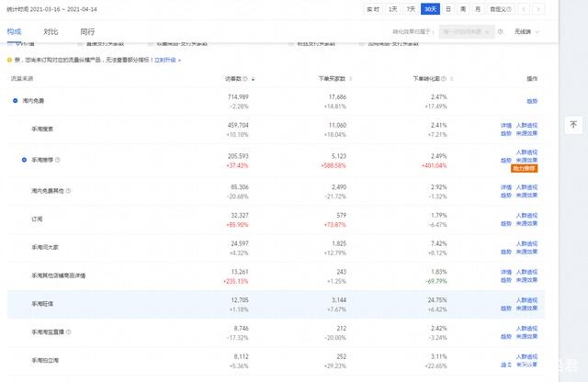Open 趋势 for 手淘推荐 row
The image size is (588, 382).
coord(506,161)
